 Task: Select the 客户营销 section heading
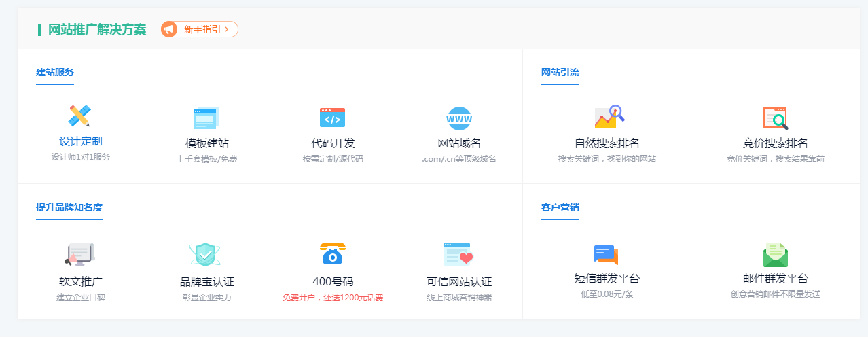coord(560,207)
